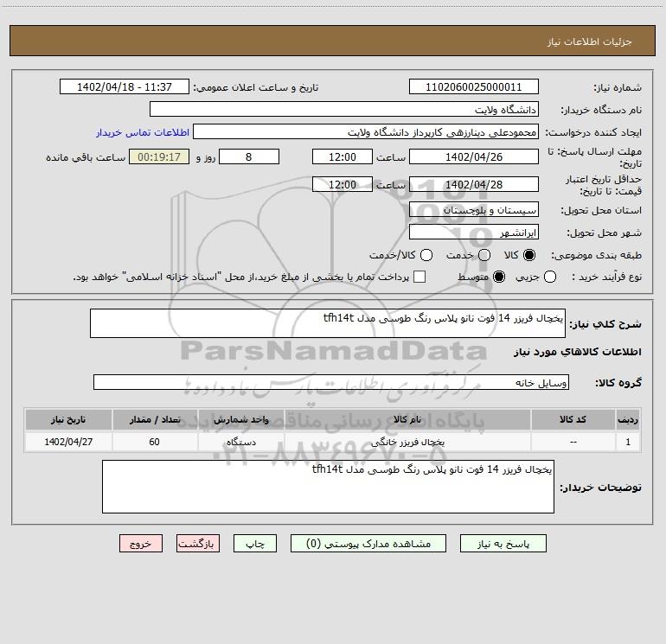Select the کالا/خدمت radio button
The width and height of the screenshot is (666, 644).
pos(426,255)
